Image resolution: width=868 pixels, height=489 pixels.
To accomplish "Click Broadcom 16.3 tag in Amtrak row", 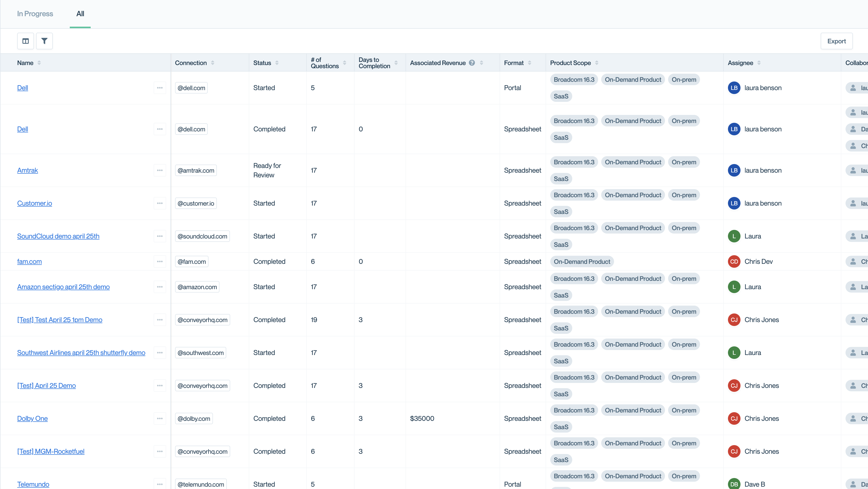I will coord(574,162).
